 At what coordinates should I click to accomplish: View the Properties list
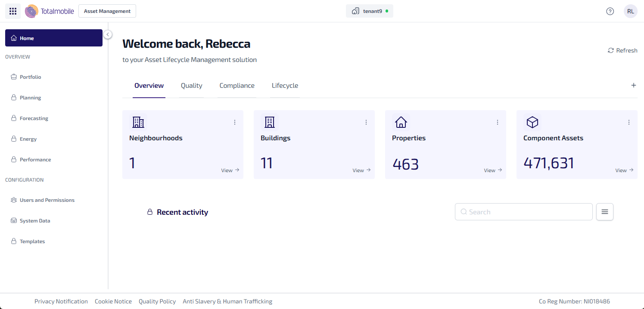click(493, 170)
